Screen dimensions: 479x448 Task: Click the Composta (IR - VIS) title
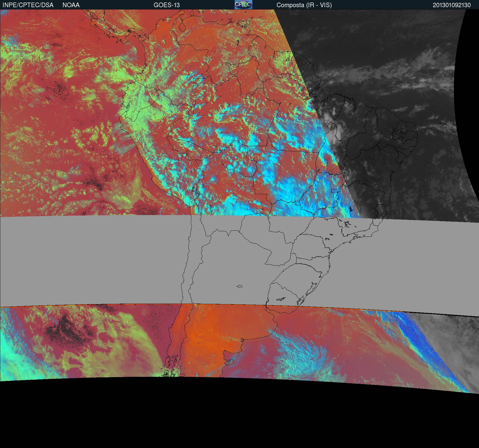coord(304,5)
